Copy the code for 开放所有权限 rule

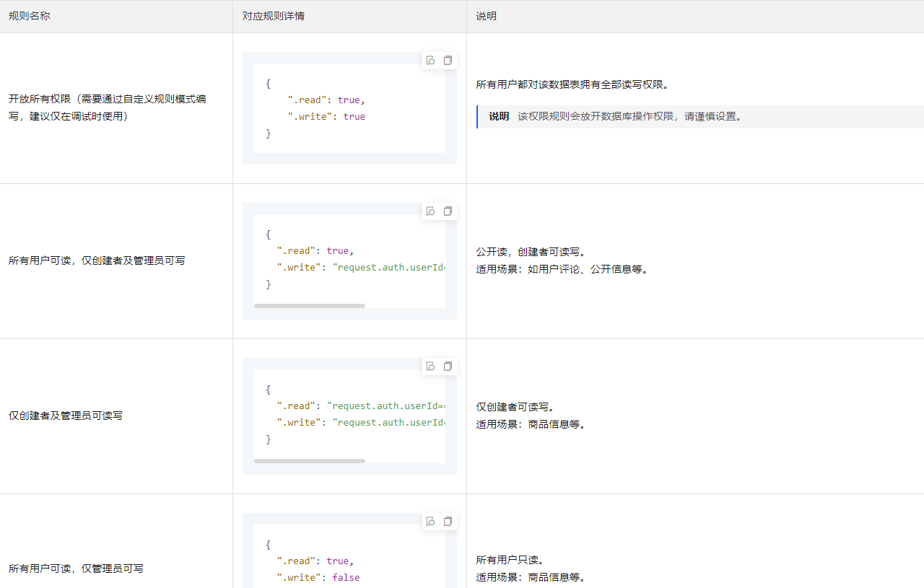coord(448,61)
